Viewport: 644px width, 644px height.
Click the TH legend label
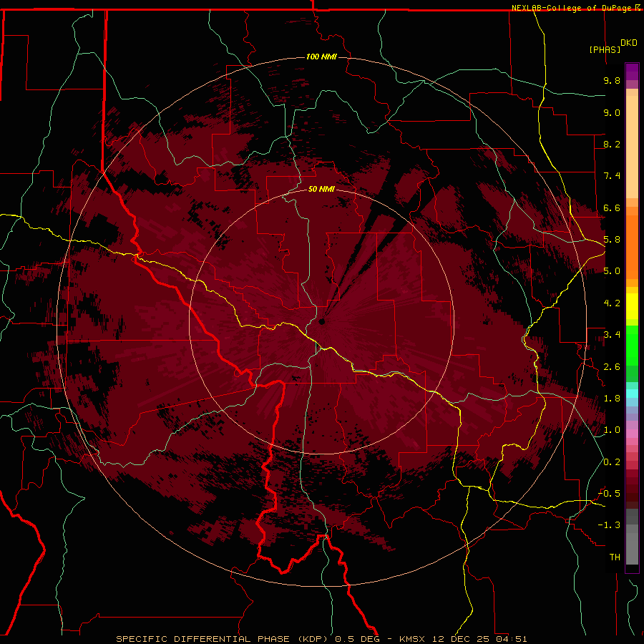(x=615, y=557)
